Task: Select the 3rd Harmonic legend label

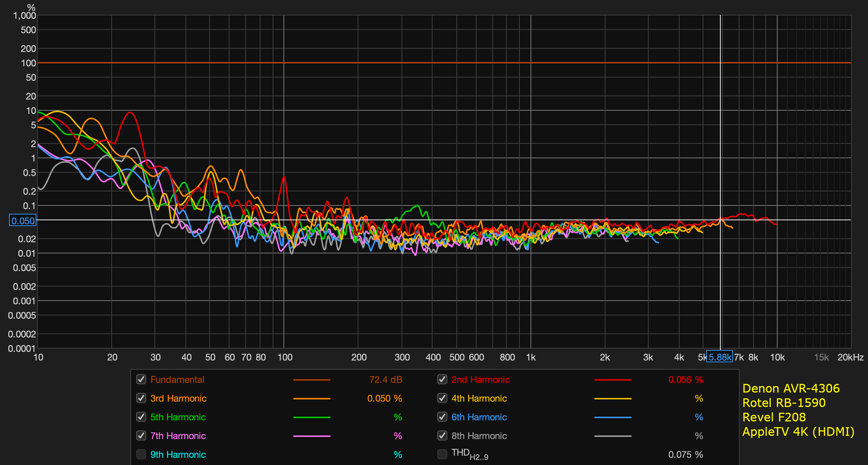Action: coord(178,398)
